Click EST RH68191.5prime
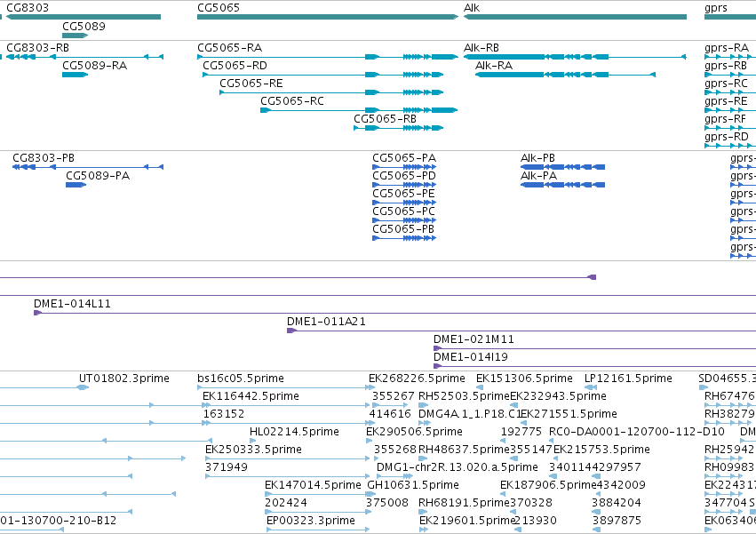Image resolution: width=756 pixels, height=534 pixels. [464, 504]
